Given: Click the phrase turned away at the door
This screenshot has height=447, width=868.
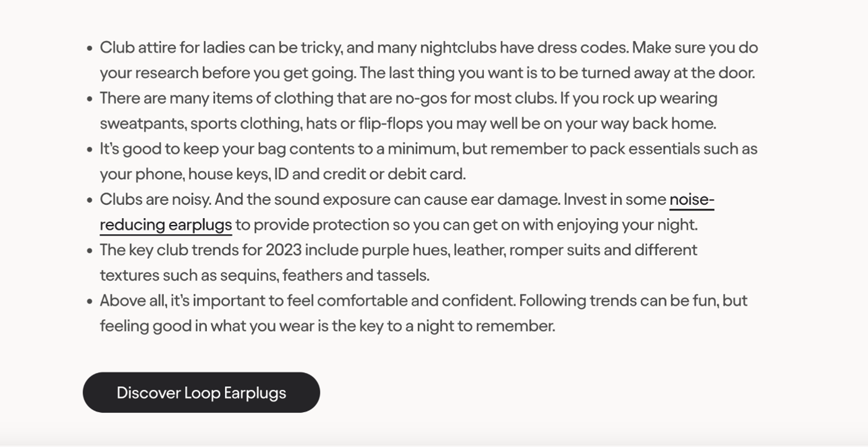Looking at the screenshot, I should pyautogui.click(x=660, y=73).
